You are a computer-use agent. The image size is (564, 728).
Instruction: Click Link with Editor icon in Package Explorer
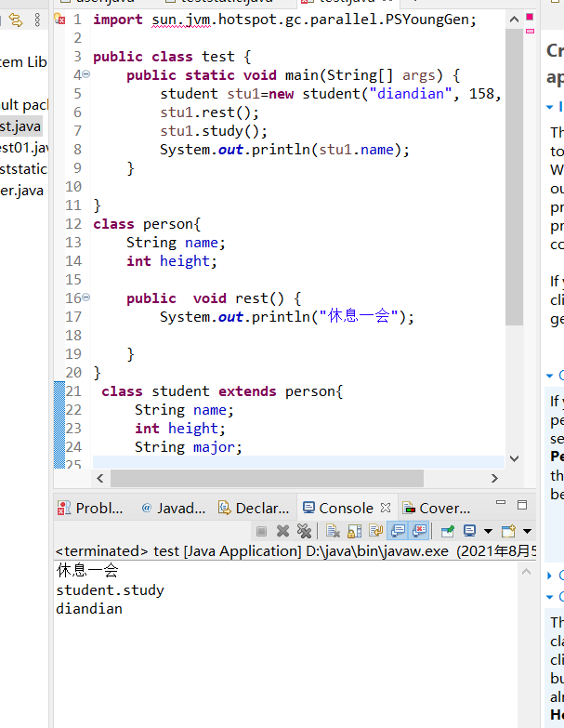pos(16,20)
